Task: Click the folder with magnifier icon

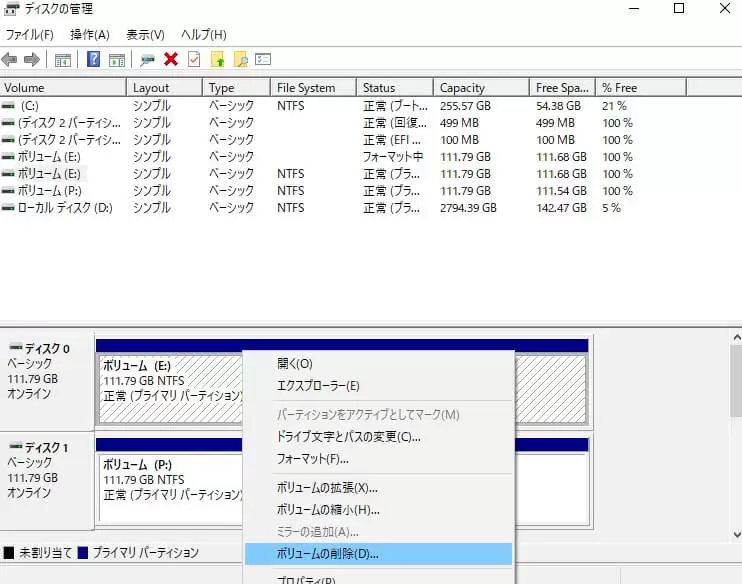Action: tap(240, 60)
